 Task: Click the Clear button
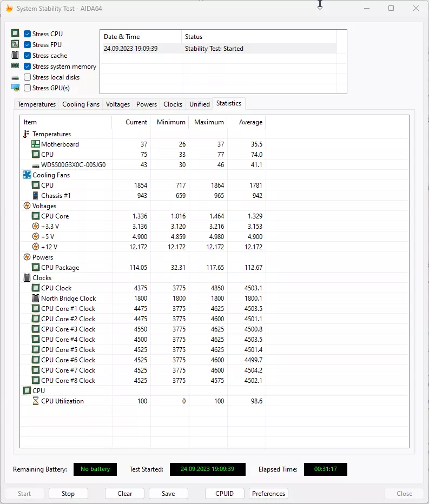coord(124,493)
